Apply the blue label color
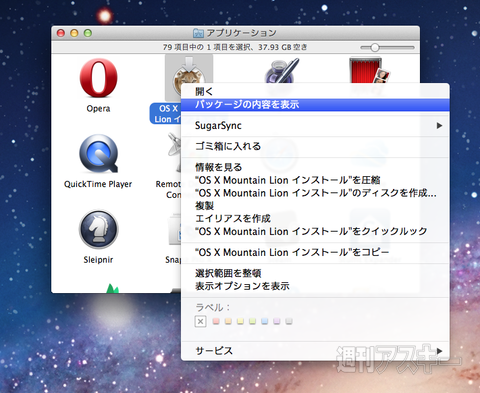 (265, 321)
